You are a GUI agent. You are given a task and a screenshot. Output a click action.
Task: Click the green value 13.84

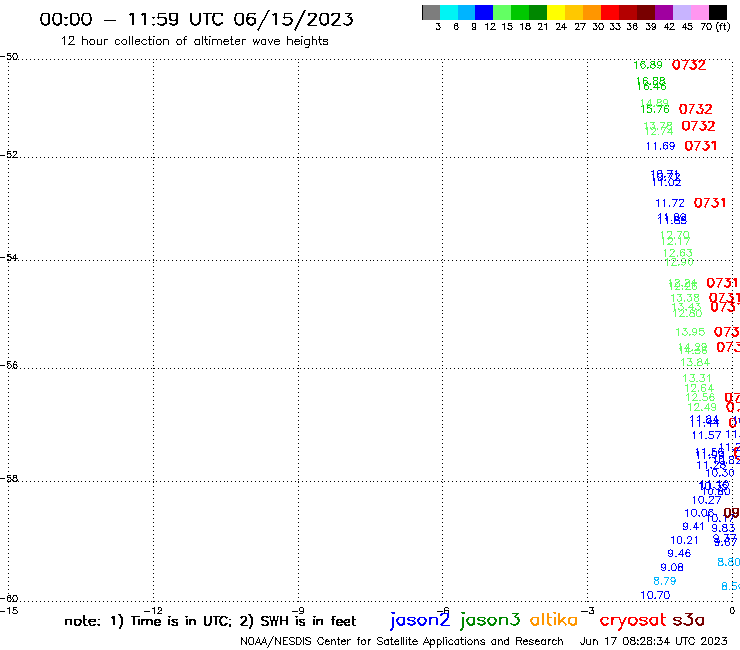coord(695,362)
